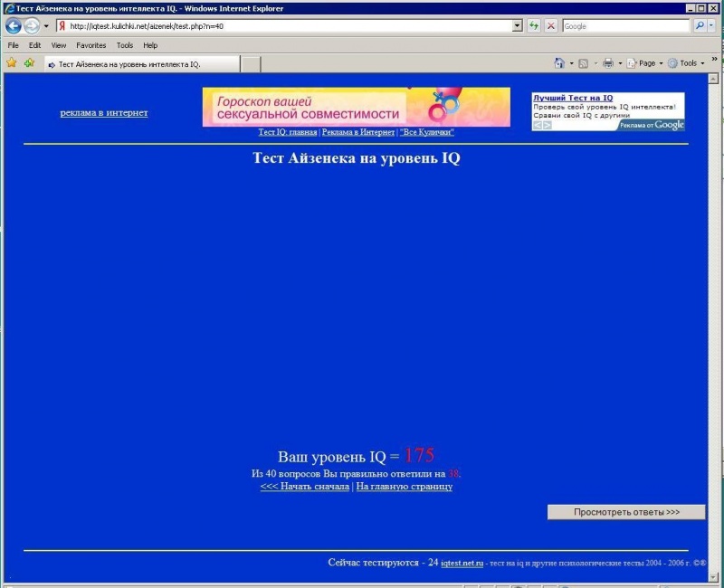The width and height of the screenshot is (724, 588).
Task: Open the Favorites menu
Action: tap(90, 44)
